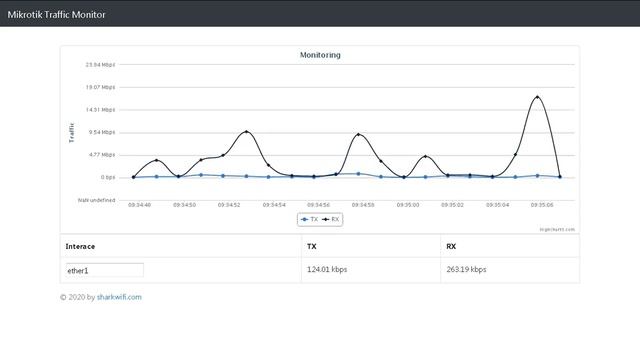Click the RX peak point near 09:34:58

point(358,134)
